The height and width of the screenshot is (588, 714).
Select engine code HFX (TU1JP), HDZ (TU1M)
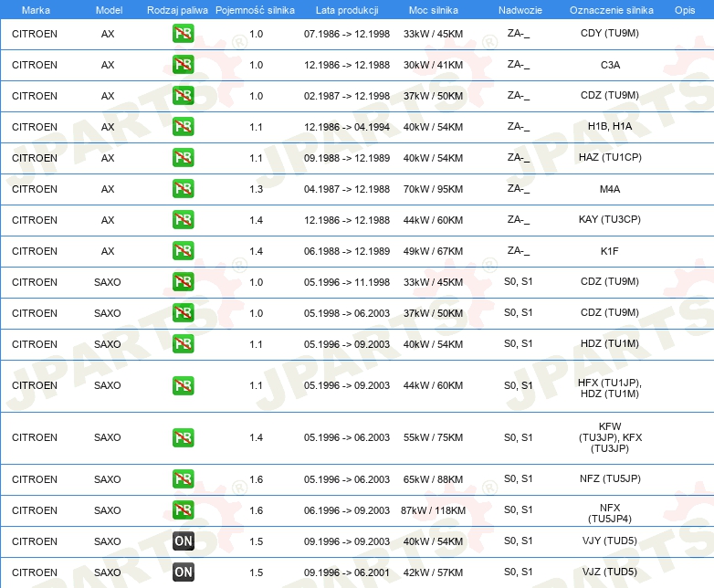610,388
